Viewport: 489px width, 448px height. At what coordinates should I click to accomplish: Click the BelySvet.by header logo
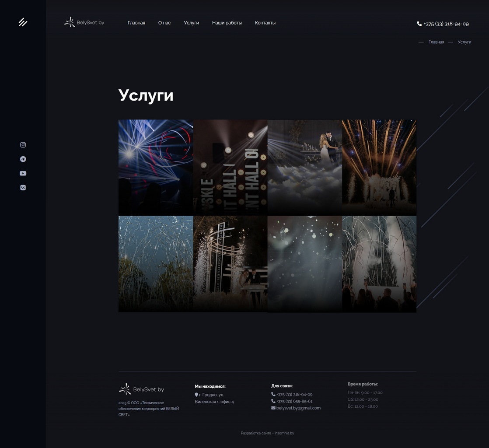[84, 22]
